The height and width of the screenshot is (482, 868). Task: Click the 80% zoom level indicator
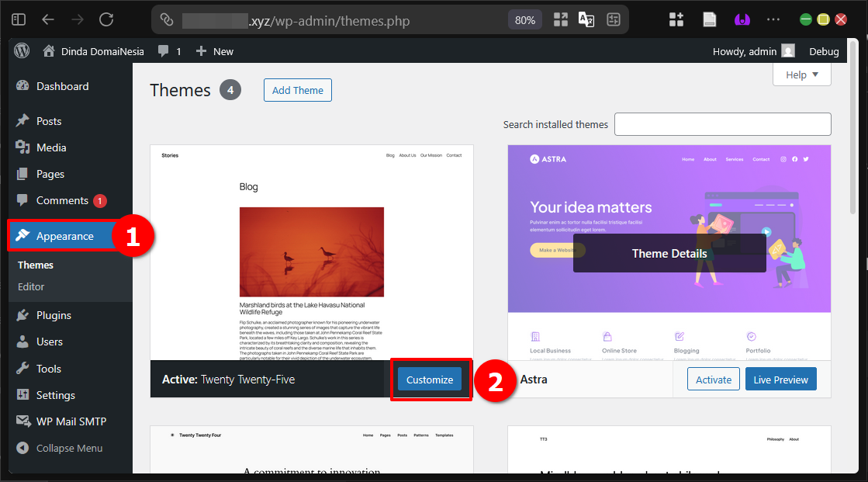click(525, 20)
